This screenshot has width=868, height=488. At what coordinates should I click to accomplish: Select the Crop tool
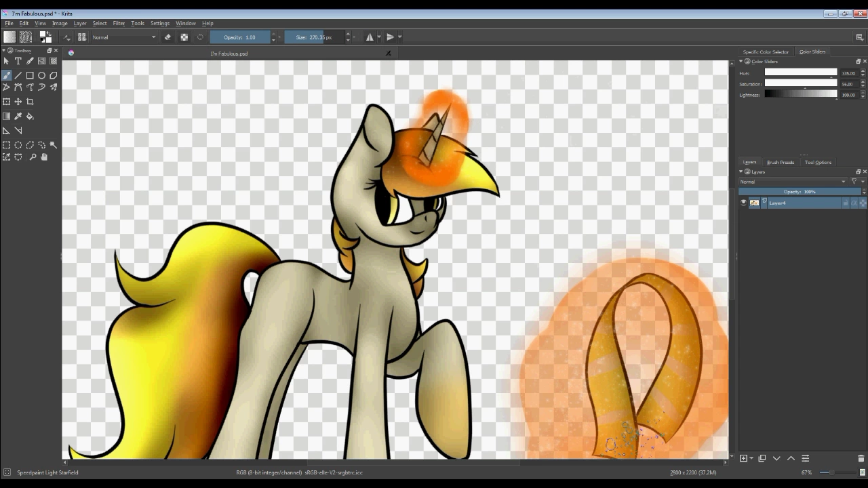[x=30, y=102]
